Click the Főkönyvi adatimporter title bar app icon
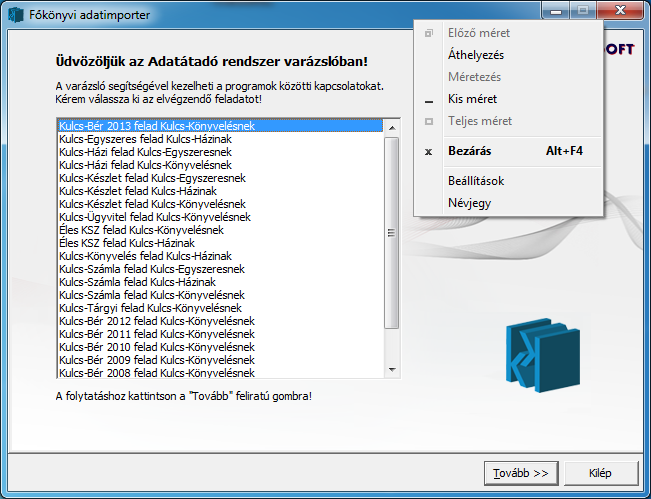The height and width of the screenshot is (499, 651). pos(15,15)
